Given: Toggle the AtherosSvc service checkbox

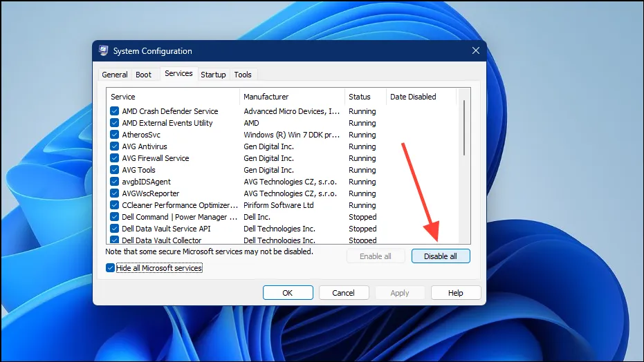Looking at the screenshot, I should pos(115,135).
